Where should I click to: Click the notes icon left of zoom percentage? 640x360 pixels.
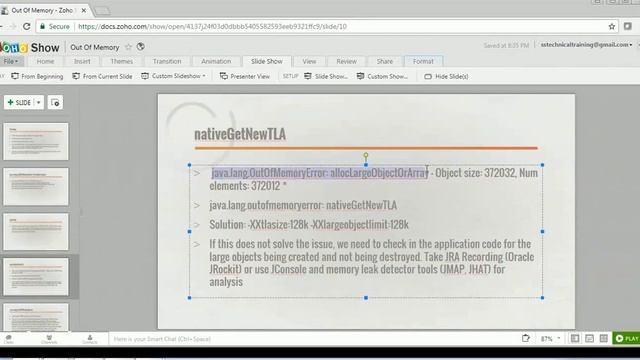tap(526, 338)
